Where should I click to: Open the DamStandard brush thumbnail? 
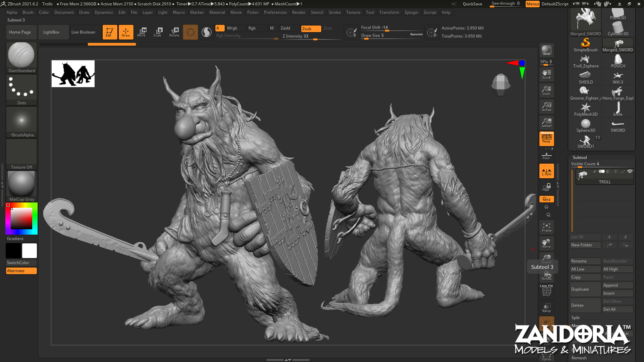21,56
